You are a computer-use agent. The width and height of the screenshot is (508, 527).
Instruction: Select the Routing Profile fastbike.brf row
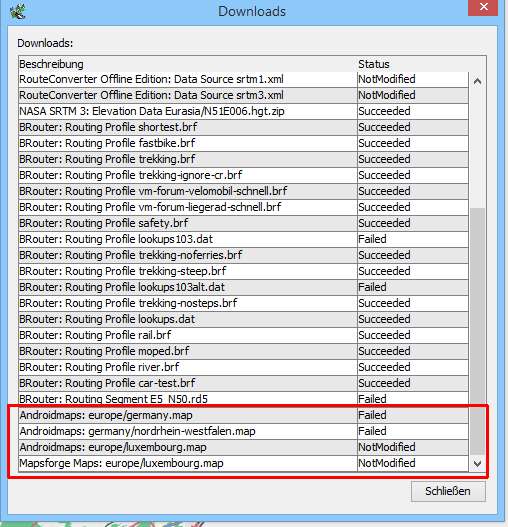click(x=243, y=143)
